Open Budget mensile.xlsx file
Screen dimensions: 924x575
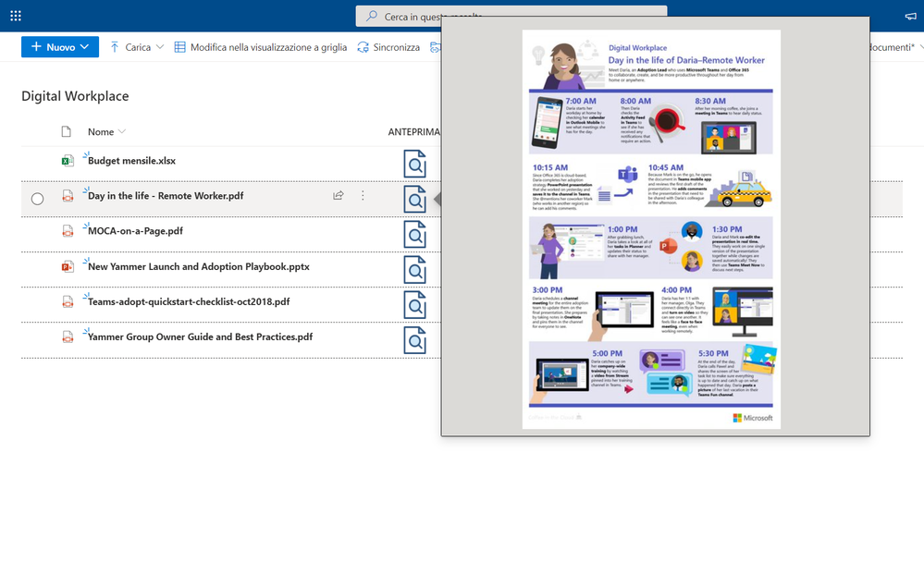click(x=131, y=160)
